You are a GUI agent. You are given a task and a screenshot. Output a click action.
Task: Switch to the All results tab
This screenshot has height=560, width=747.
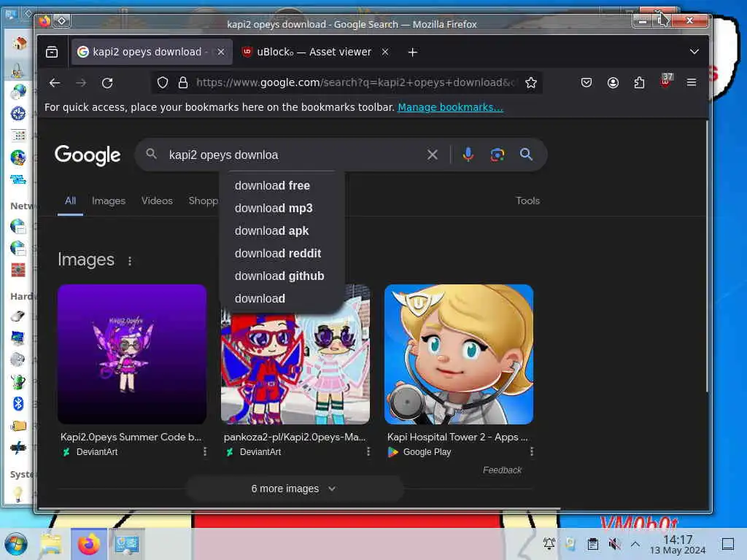pyautogui.click(x=71, y=201)
